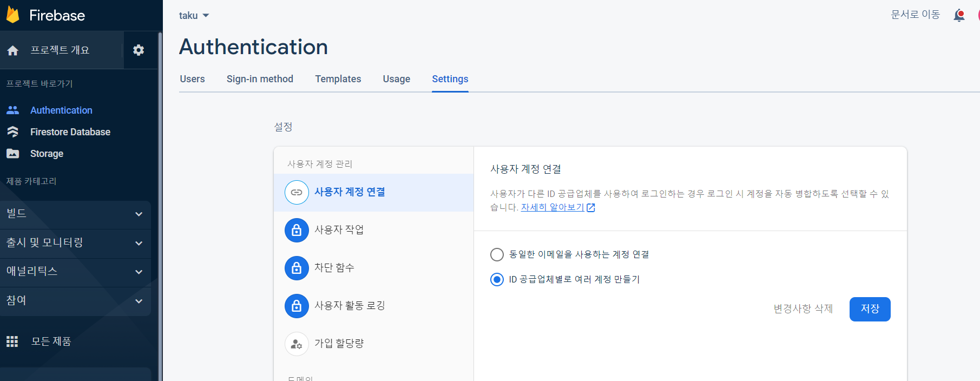The image size is (980, 381).
Task: Go to 문서로 이동 docs link
Action: 916,15
